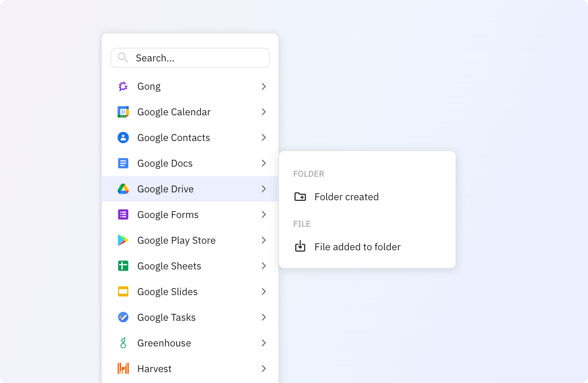The height and width of the screenshot is (383, 588).
Task: Expand the Google Docs chevron
Action: [x=264, y=163]
